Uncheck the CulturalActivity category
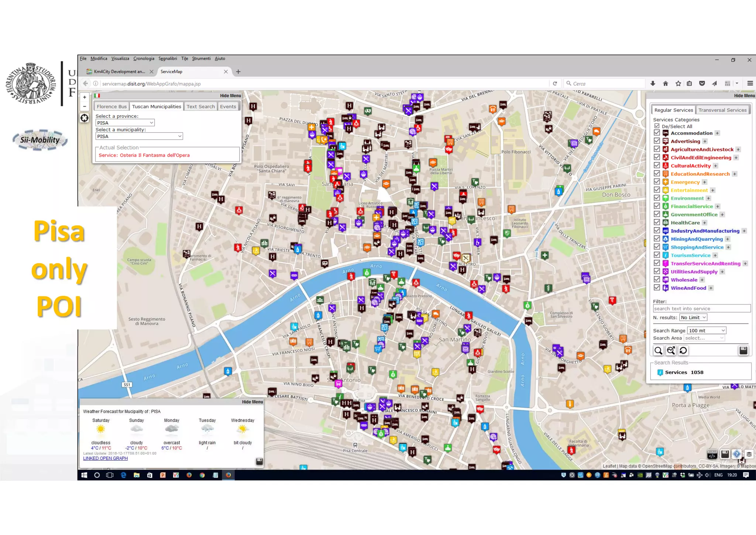Image resolution: width=756 pixels, height=535 pixels. [x=657, y=165]
